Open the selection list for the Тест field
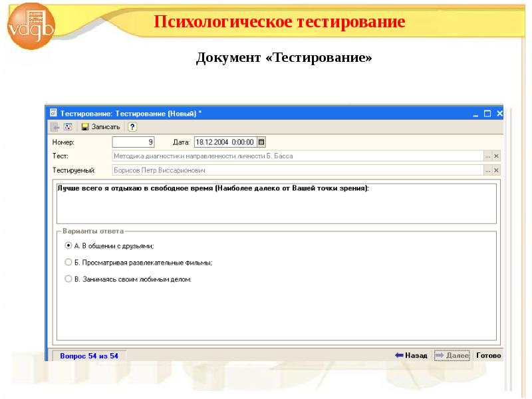This screenshot has height=399, width=532. (487, 156)
